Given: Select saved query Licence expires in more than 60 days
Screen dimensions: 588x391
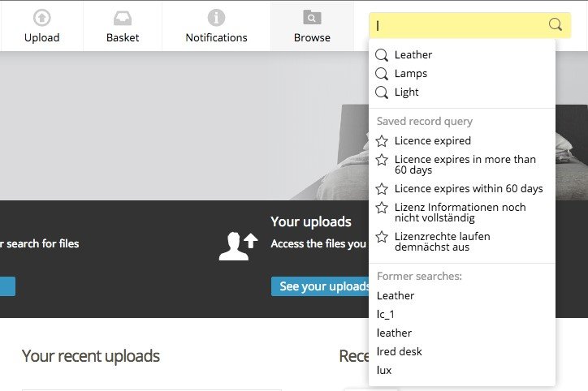Looking at the screenshot, I should tap(465, 165).
